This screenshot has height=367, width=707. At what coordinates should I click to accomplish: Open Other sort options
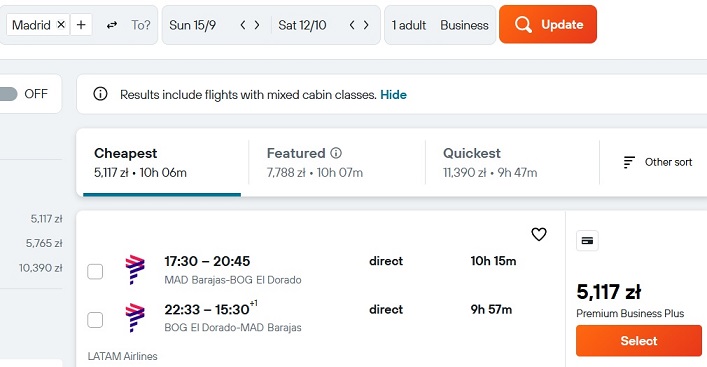click(657, 162)
